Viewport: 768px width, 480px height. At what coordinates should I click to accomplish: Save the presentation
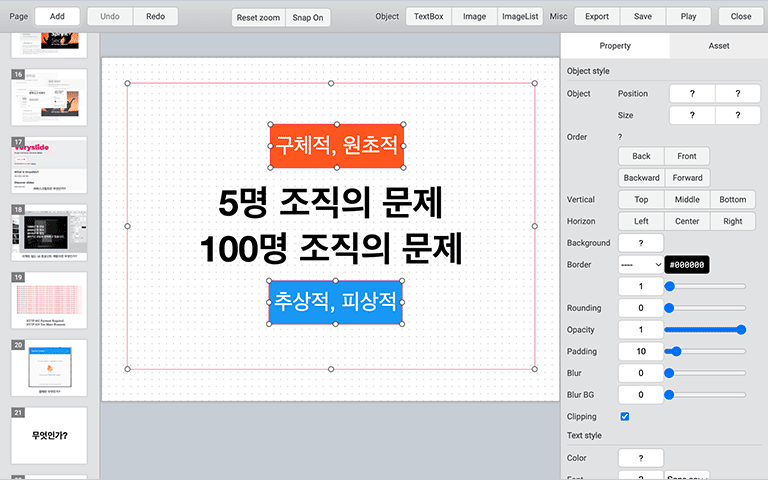(643, 16)
